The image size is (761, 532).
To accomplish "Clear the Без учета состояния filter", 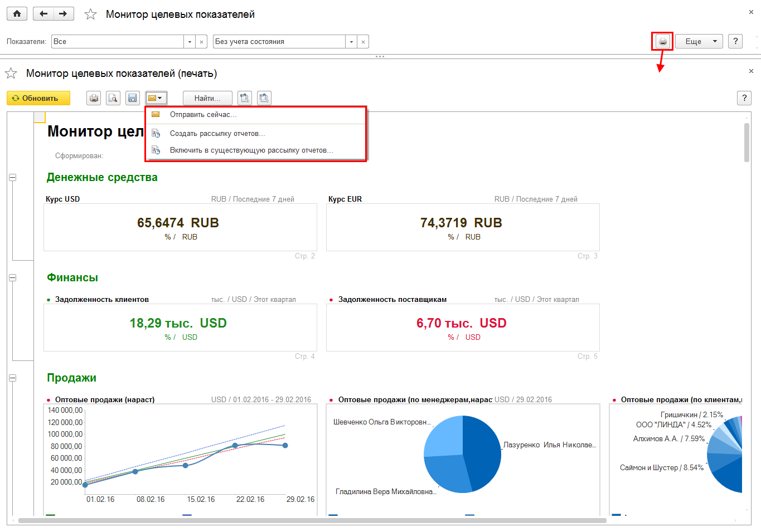I will click(x=363, y=42).
